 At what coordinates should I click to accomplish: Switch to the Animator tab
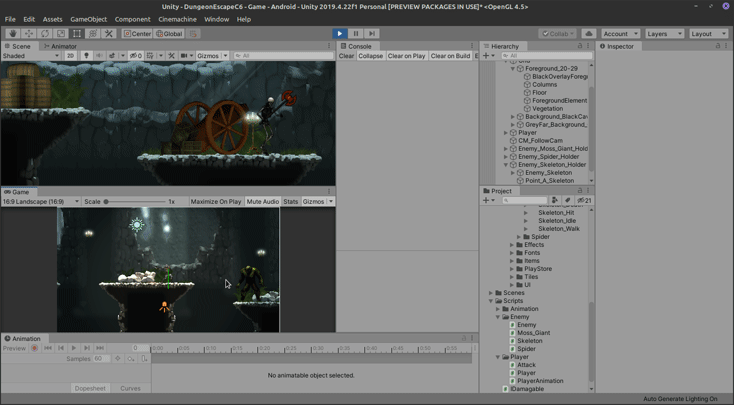coord(60,46)
